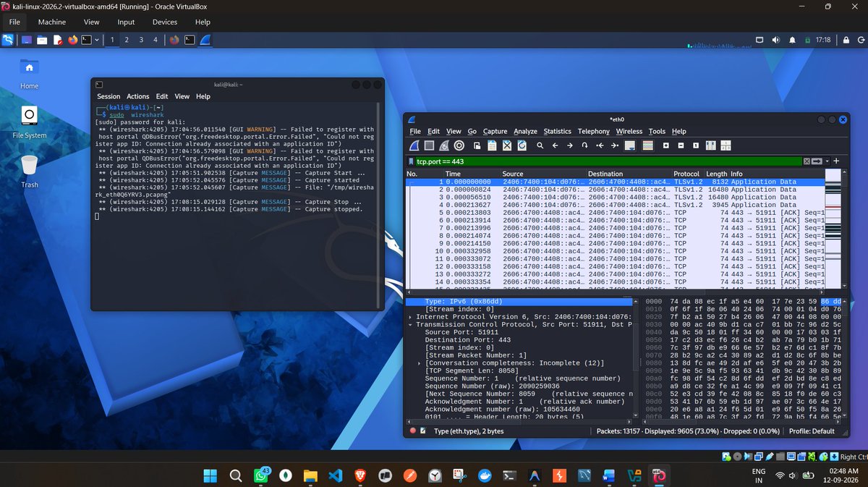Start a new capture with shark fin icon

tap(414, 145)
